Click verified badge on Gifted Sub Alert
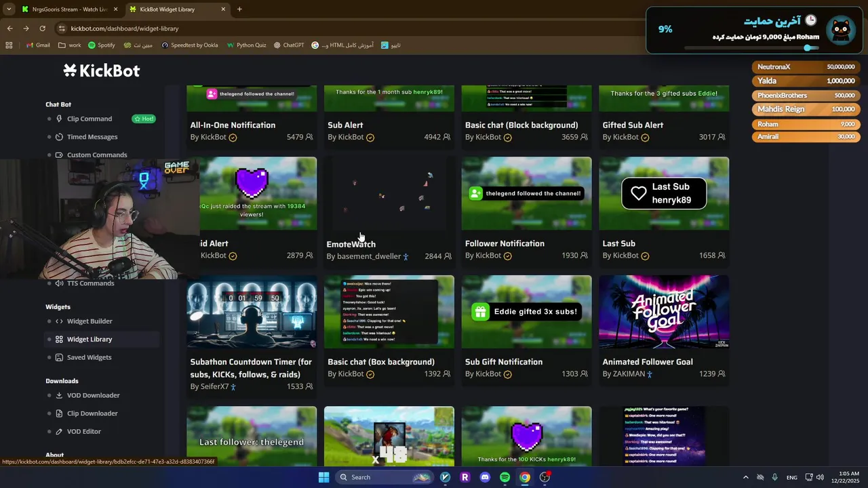This screenshot has height=488, width=868. [645, 138]
